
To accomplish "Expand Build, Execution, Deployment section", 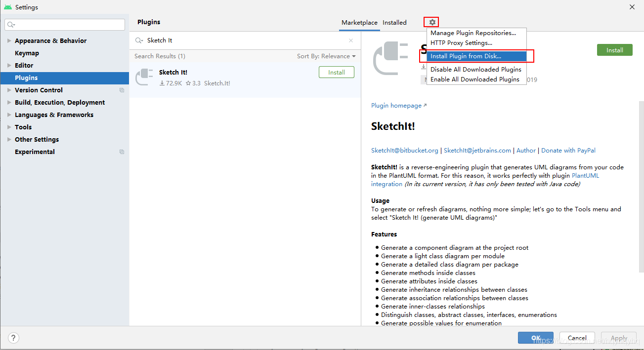I will [9, 102].
